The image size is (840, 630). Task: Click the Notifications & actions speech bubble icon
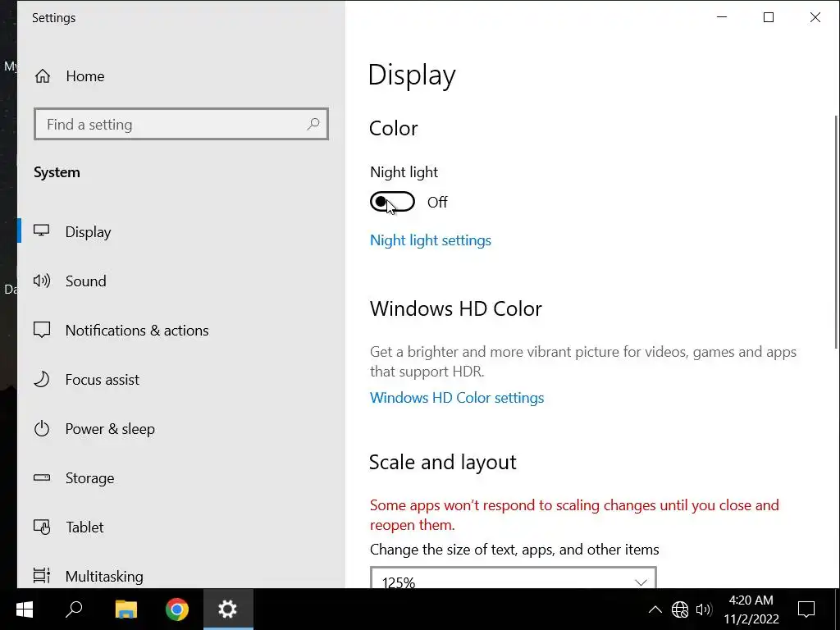(x=41, y=330)
